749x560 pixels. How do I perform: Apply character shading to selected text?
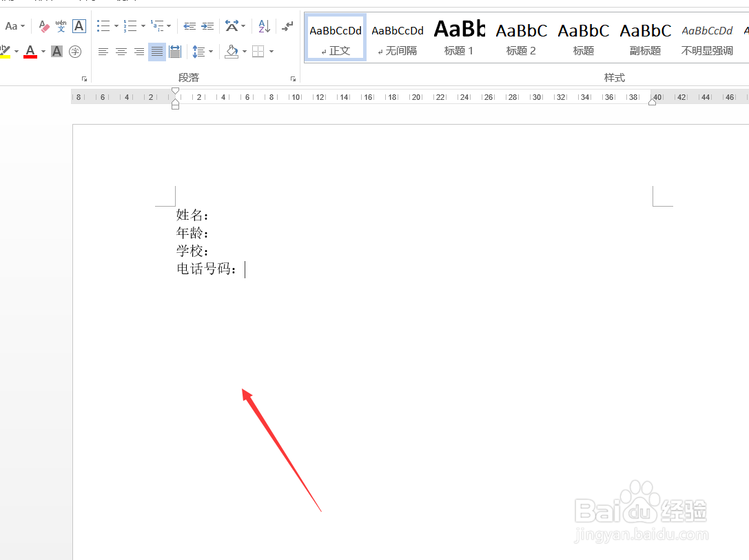coord(56,52)
